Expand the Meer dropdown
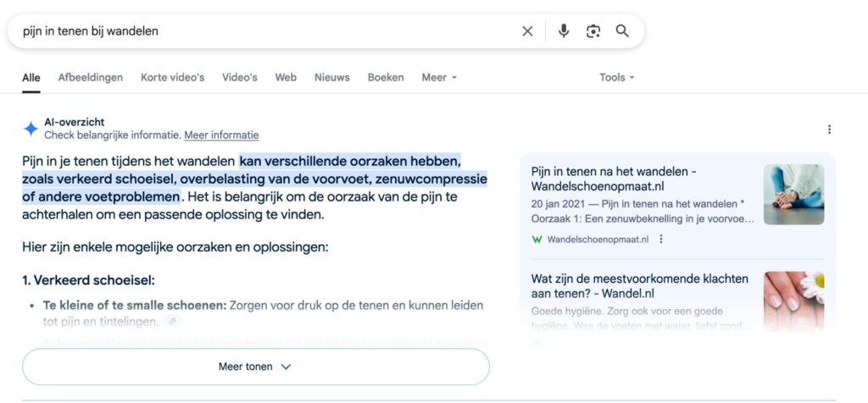Viewport: 868px width, 403px height. (x=439, y=77)
